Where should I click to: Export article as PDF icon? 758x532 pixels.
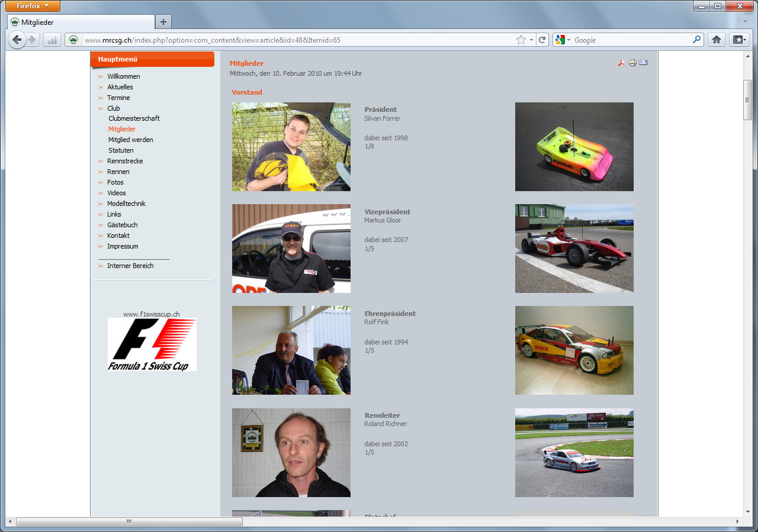click(621, 63)
